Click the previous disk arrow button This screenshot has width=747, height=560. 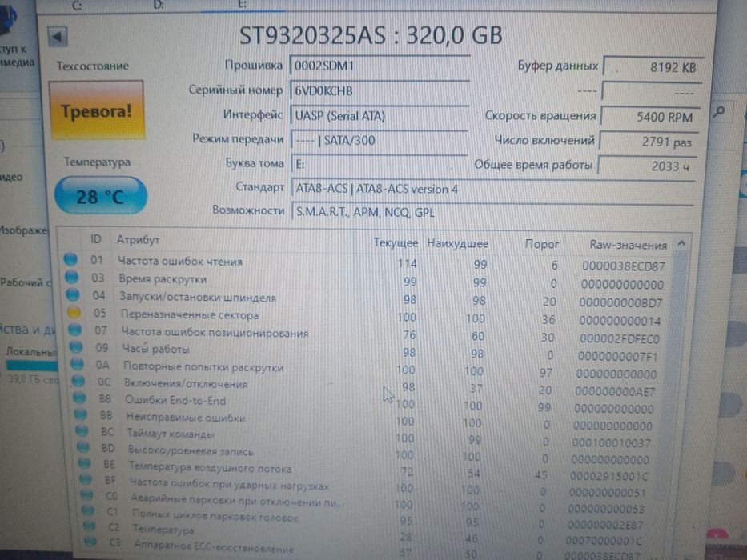(58, 37)
